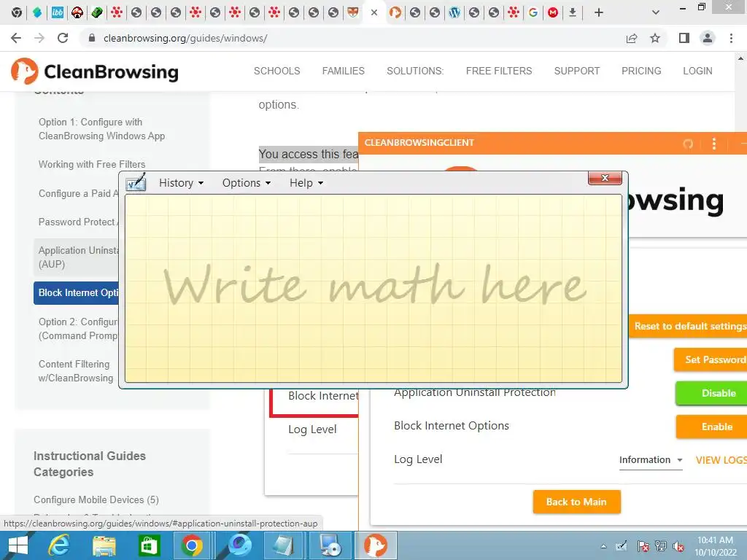The image size is (747, 560).
Task: View site security lock icon
Action: [92, 38]
